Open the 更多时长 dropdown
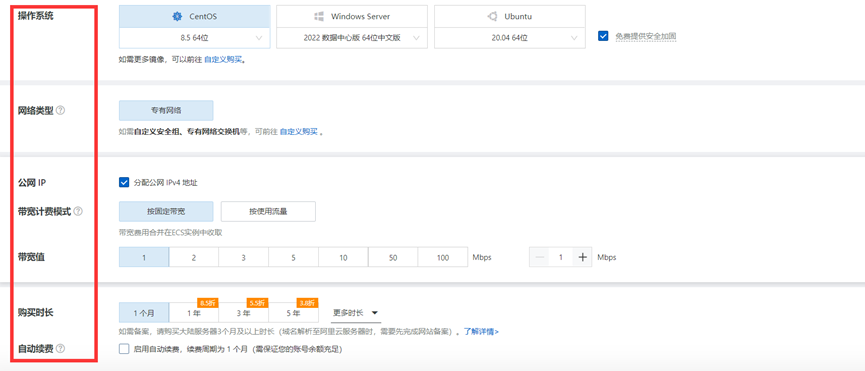Screen dimensions: 865x371 point(356,313)
